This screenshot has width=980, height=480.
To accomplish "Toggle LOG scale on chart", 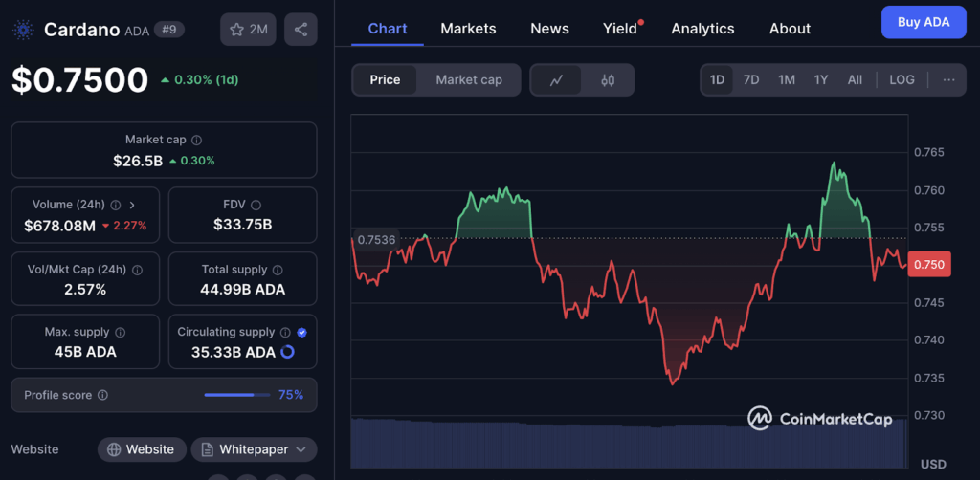I will click(x=902, y=79).
